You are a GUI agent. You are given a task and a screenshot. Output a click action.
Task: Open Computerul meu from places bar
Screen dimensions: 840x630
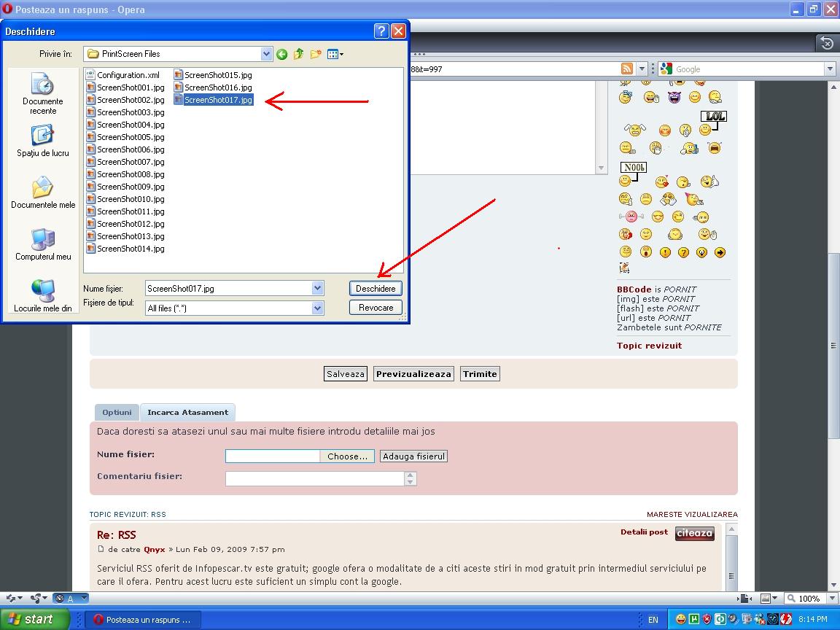click(x=43, y=244)
